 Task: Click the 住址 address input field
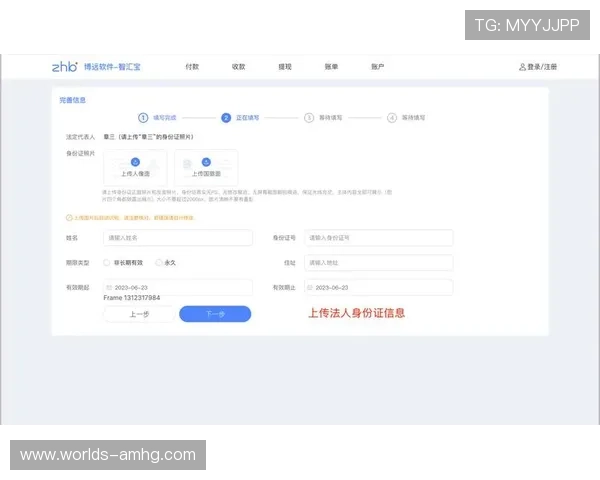click(x=379, y=263)
